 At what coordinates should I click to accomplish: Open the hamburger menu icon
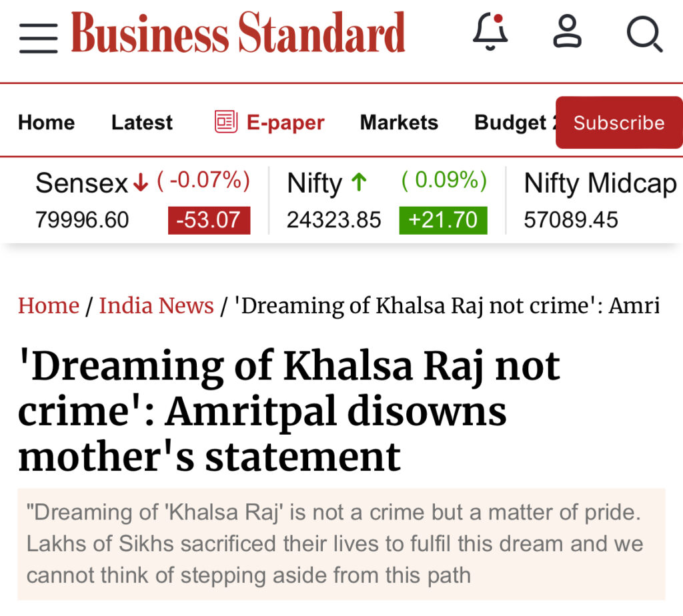click(38, 39)
